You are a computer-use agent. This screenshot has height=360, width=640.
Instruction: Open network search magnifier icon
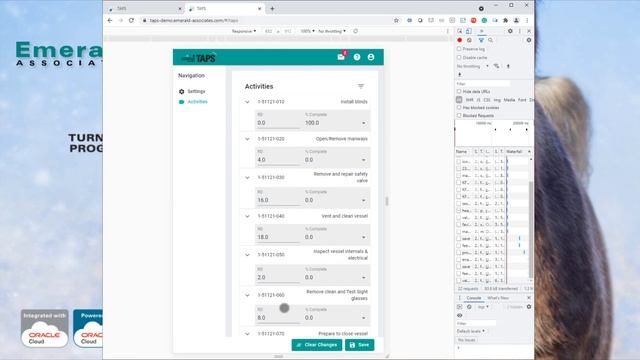click(491, 40)
